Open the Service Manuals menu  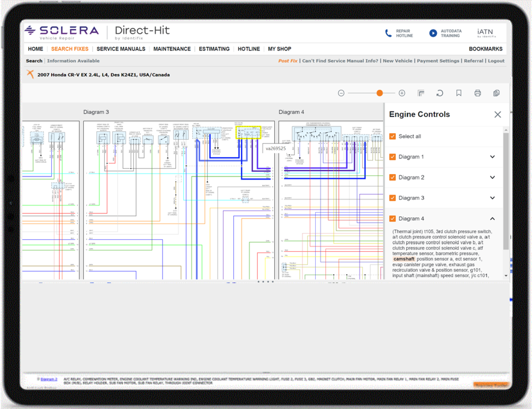tap(120, 49)
